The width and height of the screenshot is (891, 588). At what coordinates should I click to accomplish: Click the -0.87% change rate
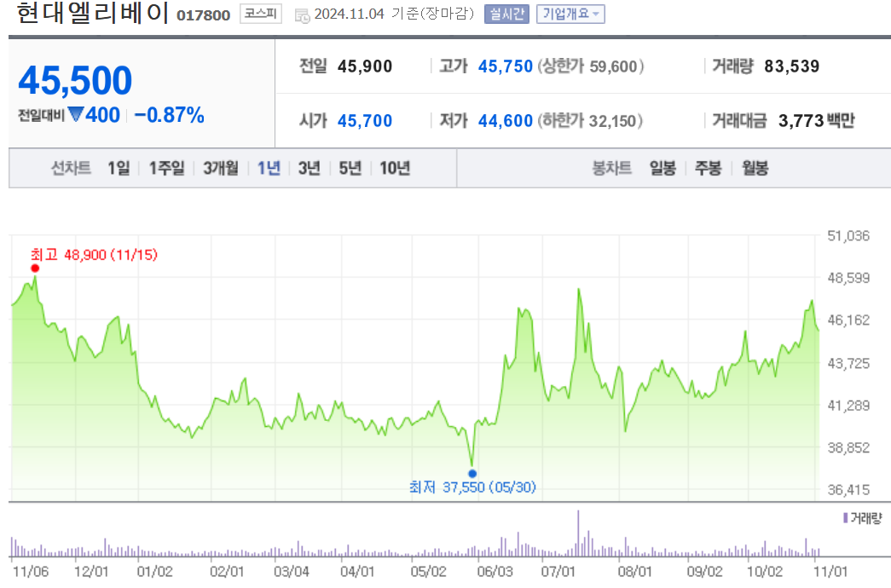pyautogui.click(x=170, y=115)
